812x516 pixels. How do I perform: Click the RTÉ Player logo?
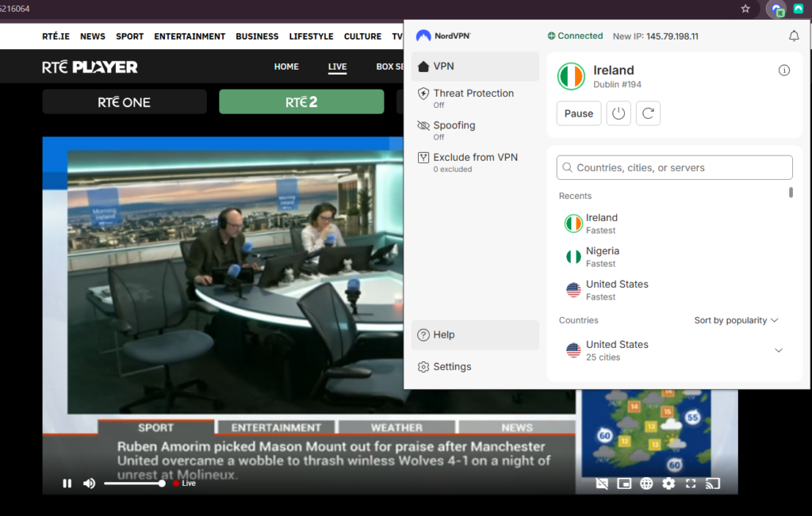click(x=90, y=67)
